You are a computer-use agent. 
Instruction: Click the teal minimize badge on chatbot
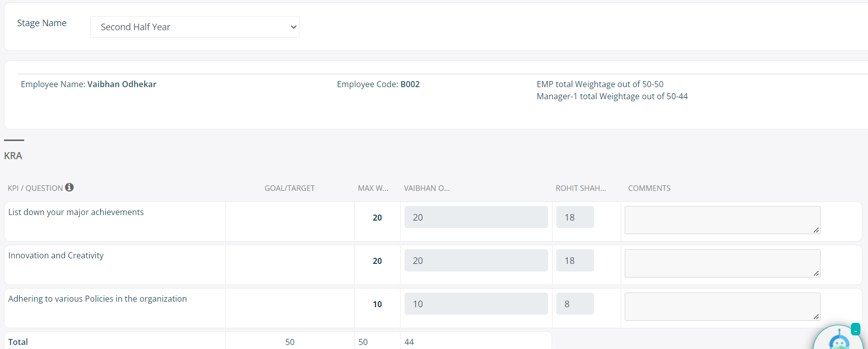pyautogui.click(x=855, y=329)
